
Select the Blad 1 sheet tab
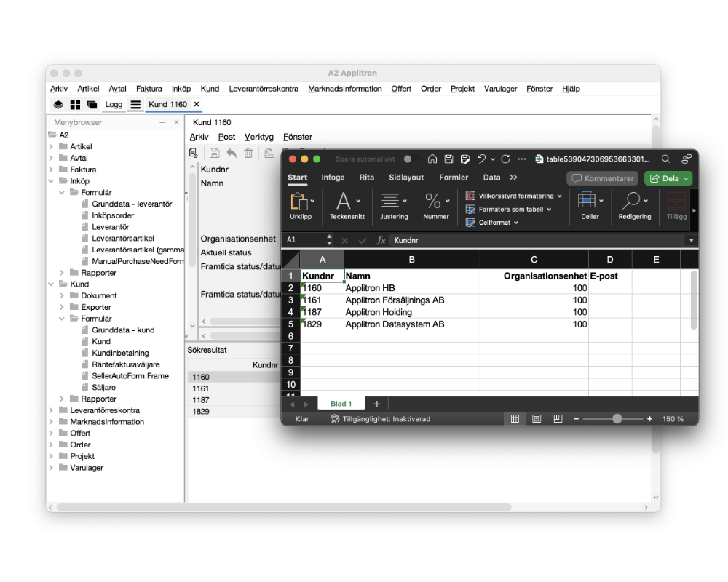tap(341, 404)
